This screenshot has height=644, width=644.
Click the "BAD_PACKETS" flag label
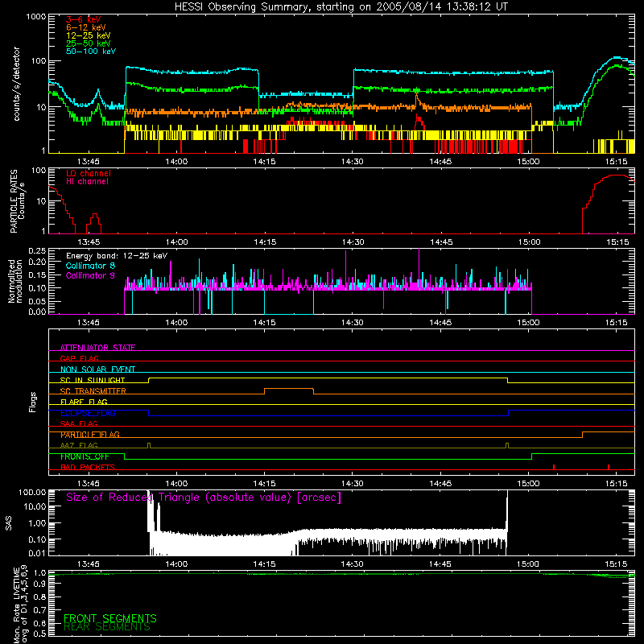88,467
